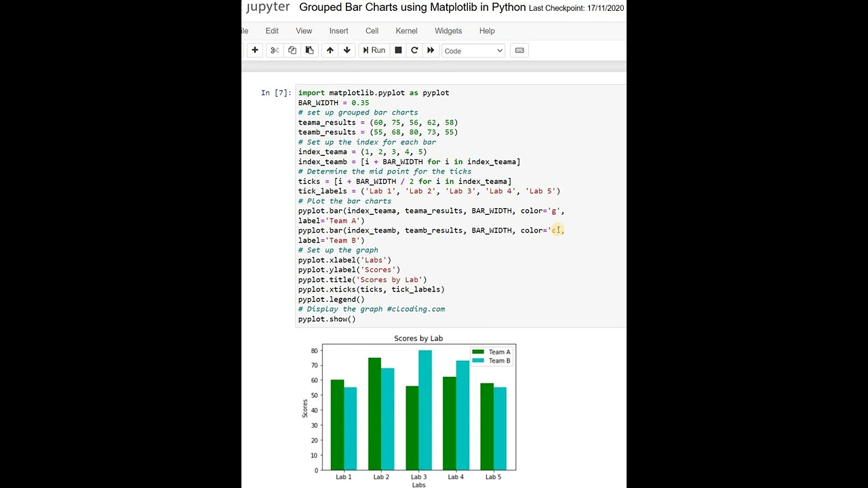Click the teamb_results tuple line
Screen dimensions: 868x488
point(378,132)
